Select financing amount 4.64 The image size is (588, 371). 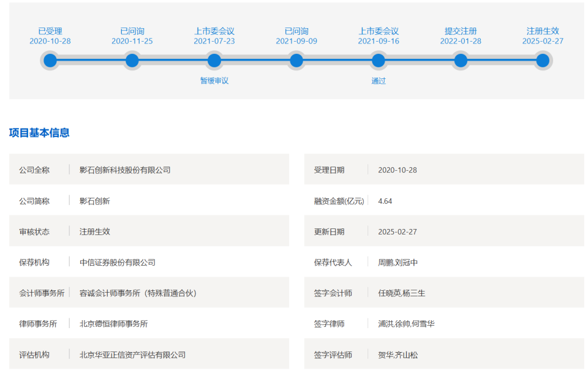pos(385,201)
